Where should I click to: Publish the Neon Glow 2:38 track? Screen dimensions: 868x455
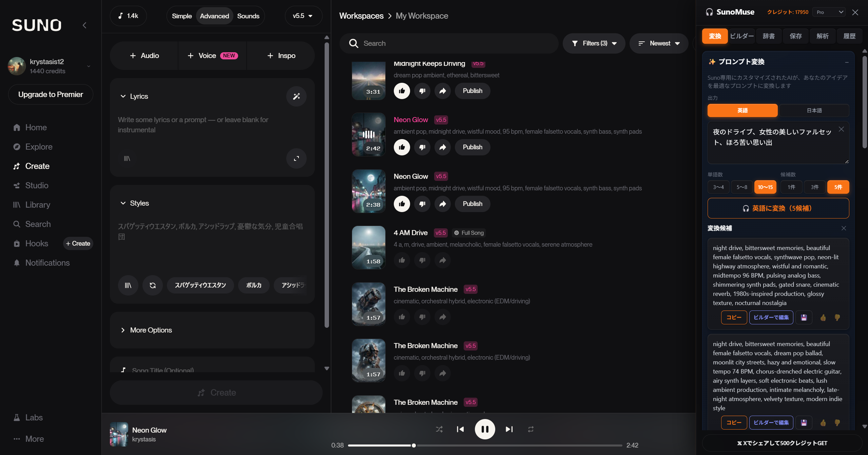(x=472, y=204)
